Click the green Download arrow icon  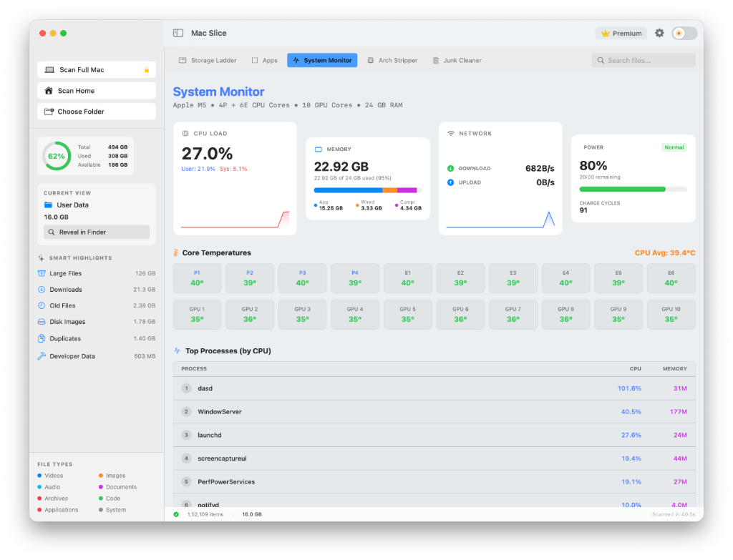451,169
